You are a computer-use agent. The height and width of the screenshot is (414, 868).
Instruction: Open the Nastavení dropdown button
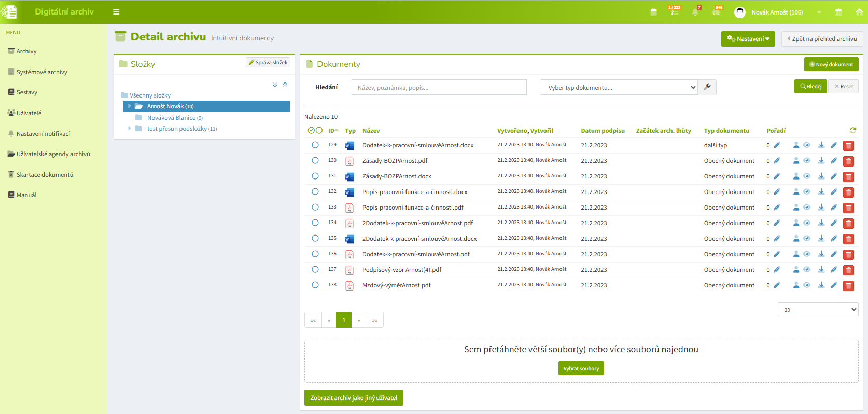[x=748, y=39]
